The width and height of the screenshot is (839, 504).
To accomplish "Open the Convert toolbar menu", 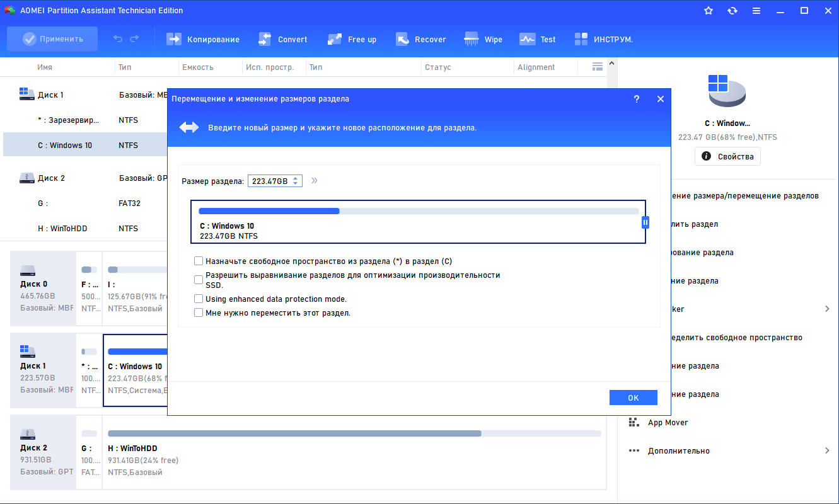I will (x=283, y=39).
